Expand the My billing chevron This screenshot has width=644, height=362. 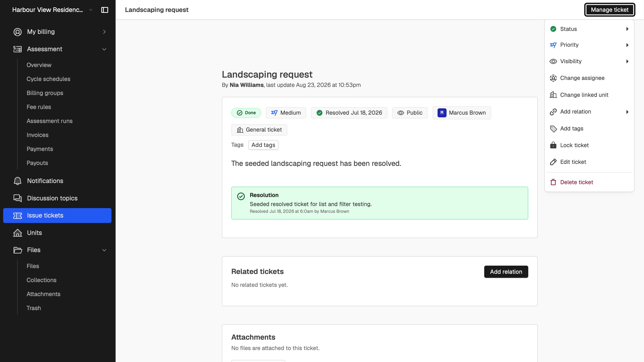tap(104, 32)
